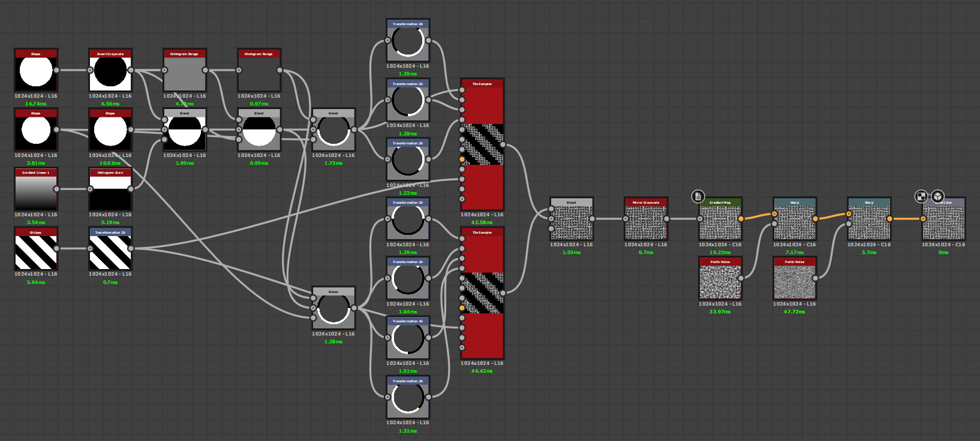Select the Transformation 2D node beside Stripes
The width and height of the screenshot is (980, 441).
[x=110, y=248]
